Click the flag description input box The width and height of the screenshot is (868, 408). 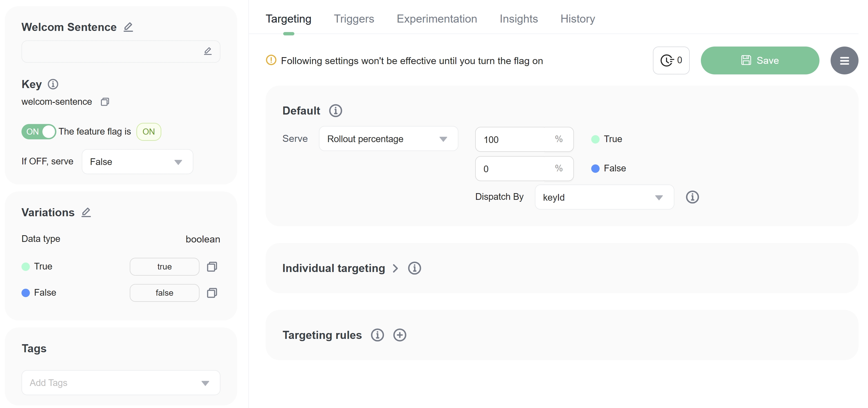click(x=121, y=52)
